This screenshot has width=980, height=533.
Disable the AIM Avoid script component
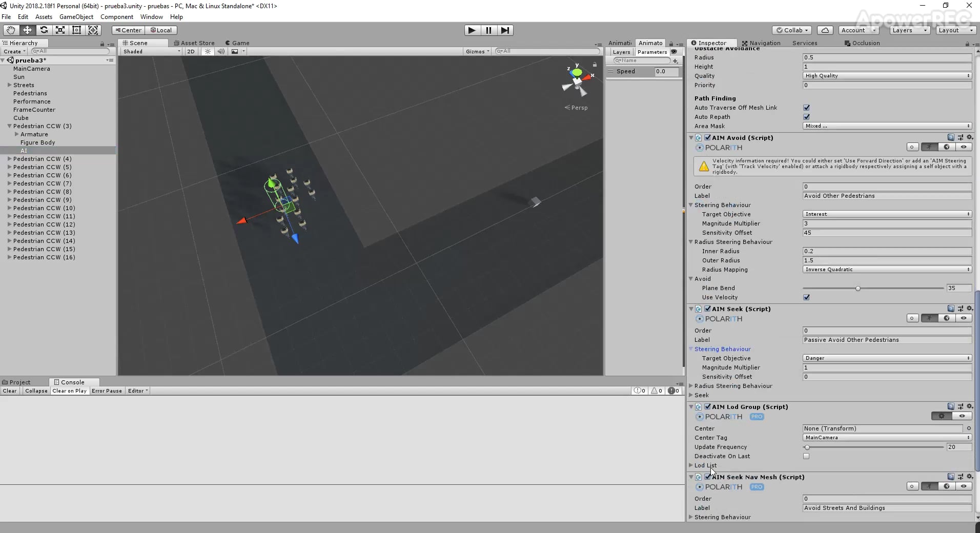tap(707, 137)
